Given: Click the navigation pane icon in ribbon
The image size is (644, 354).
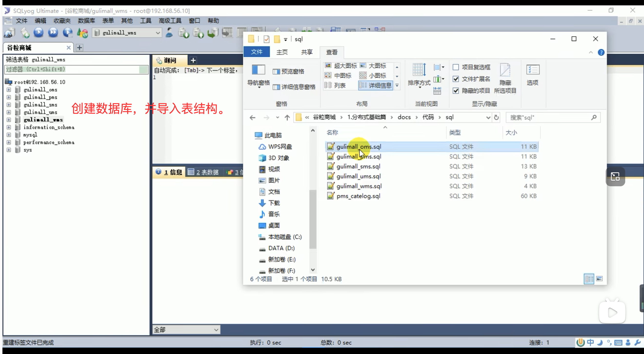Looking at the screenshot, I should click(258, 70).
